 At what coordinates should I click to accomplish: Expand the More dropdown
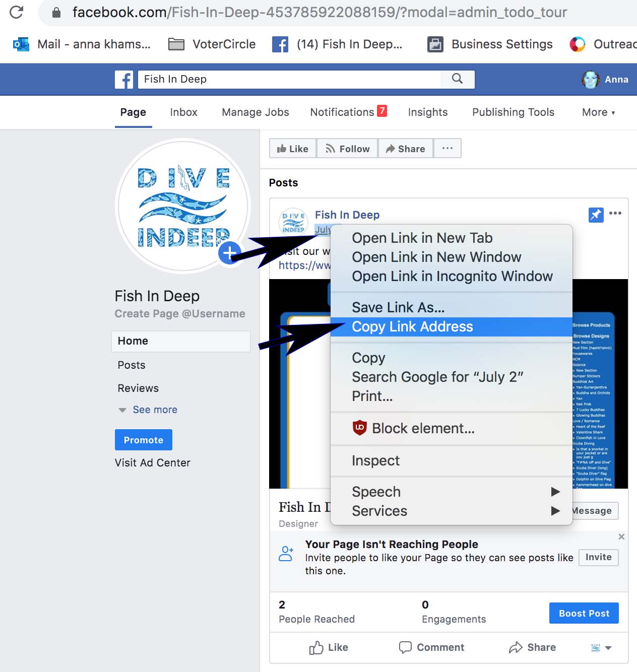599,112
